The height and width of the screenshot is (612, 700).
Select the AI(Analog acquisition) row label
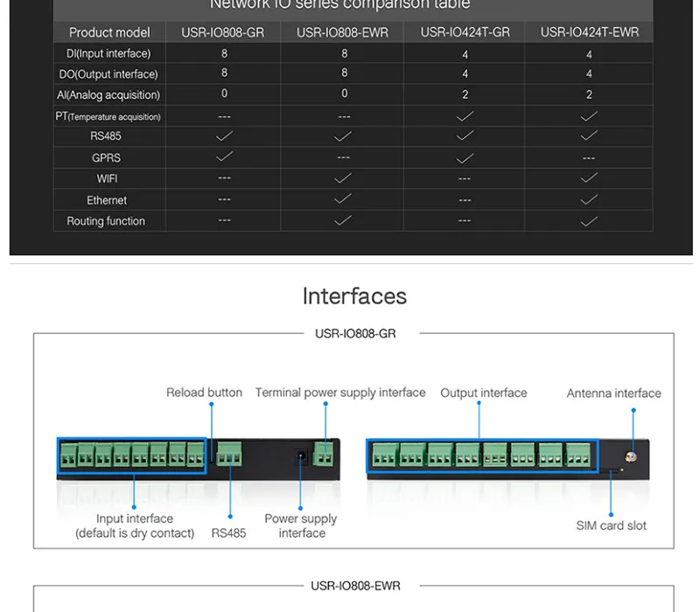point(108,95)
